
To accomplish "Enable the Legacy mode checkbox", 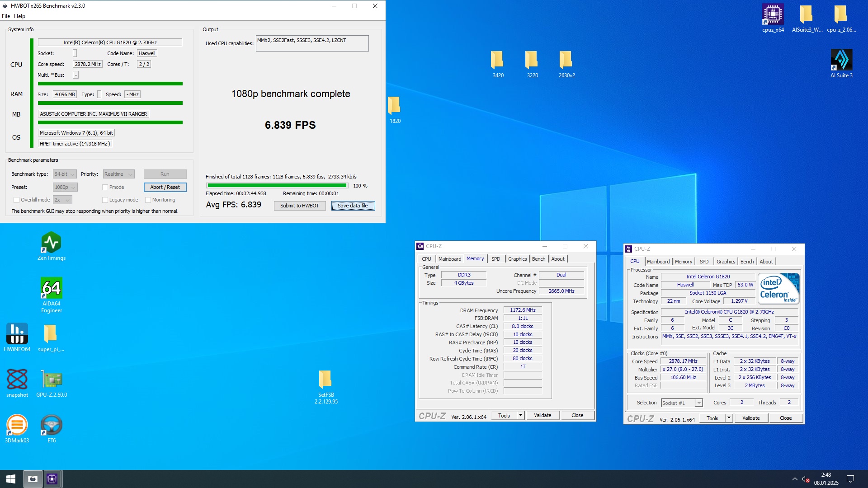I will [105, 200].
